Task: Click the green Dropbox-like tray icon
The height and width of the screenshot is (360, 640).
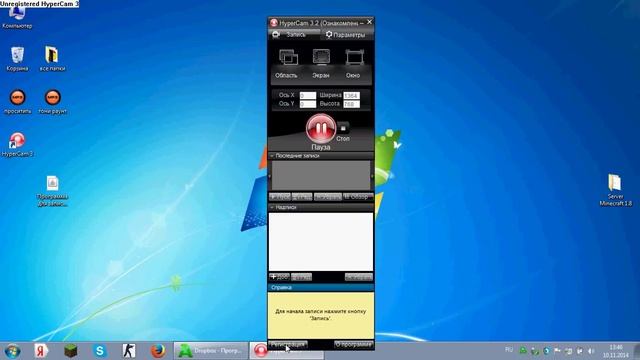Action: tap(523, 350)
